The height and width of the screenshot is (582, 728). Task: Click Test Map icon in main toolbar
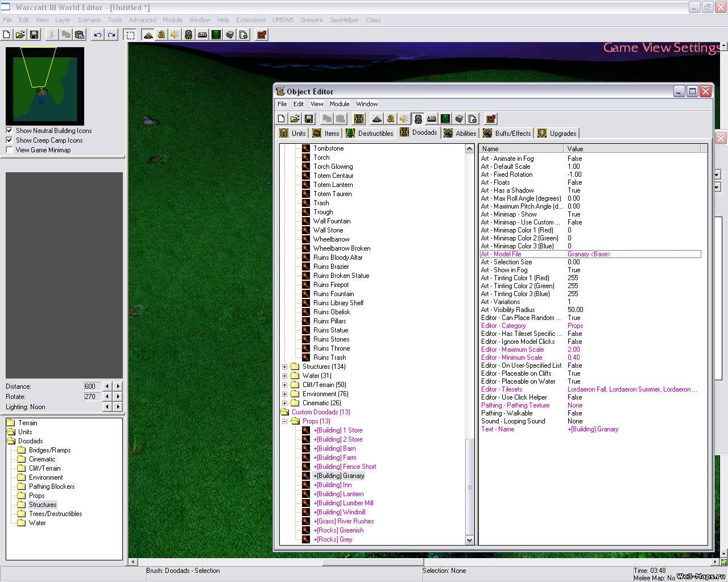click(261, 35)
